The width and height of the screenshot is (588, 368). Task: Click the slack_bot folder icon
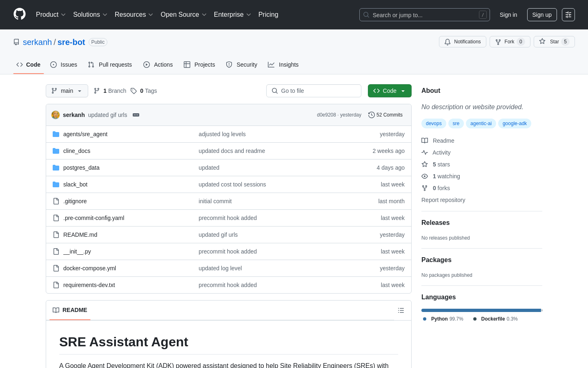pyautogui.click(x=56, y=184)
